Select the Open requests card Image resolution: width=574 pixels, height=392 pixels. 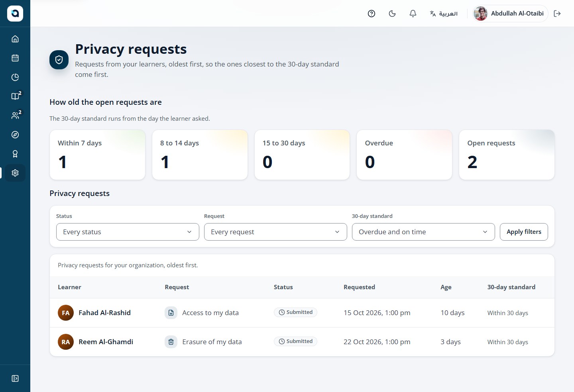[x=507, y=155]
